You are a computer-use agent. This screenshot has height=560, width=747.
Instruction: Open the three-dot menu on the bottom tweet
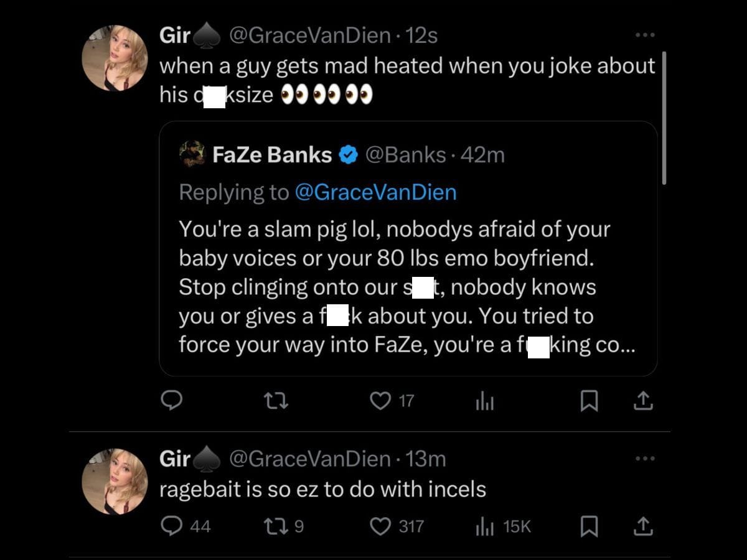point(646,459)
